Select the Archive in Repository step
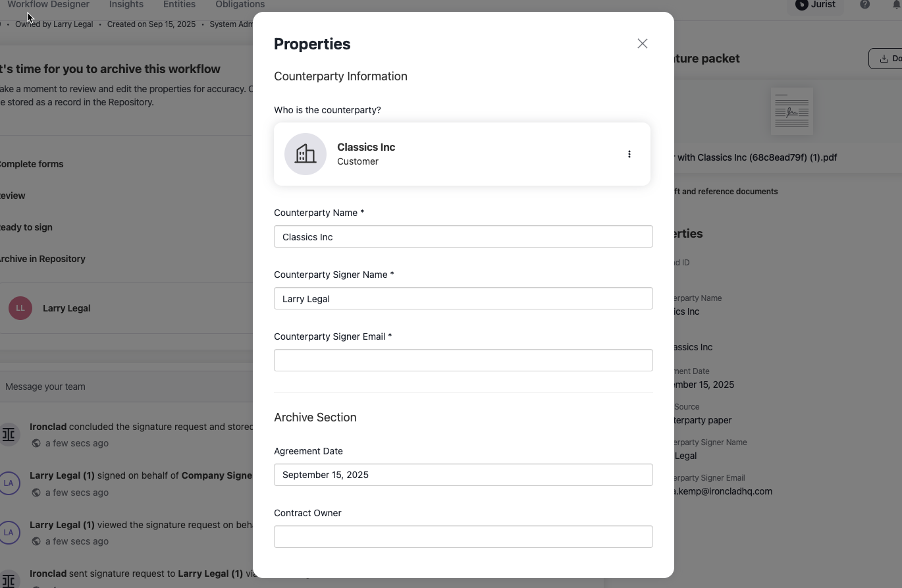The image size is (902, 588). click(x=43, y=259)
